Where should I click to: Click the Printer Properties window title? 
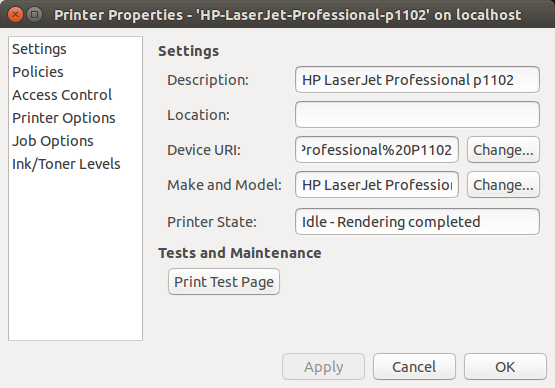(287, 15)
